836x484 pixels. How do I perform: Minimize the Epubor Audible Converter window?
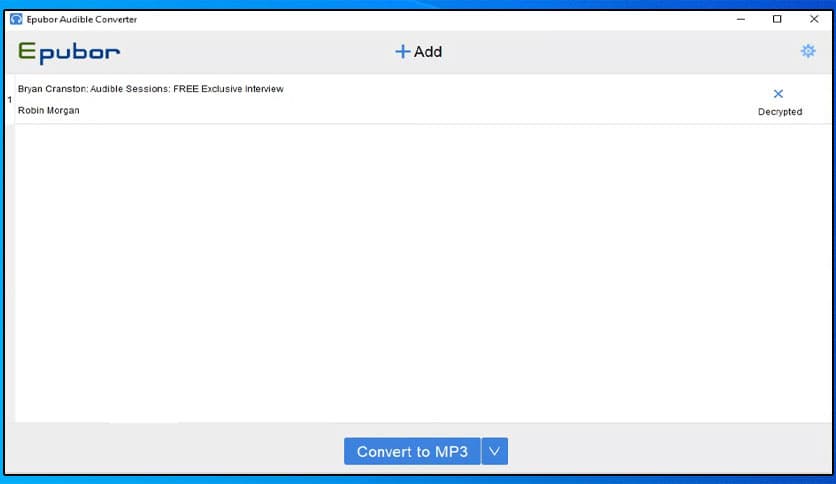pos(741,19)
